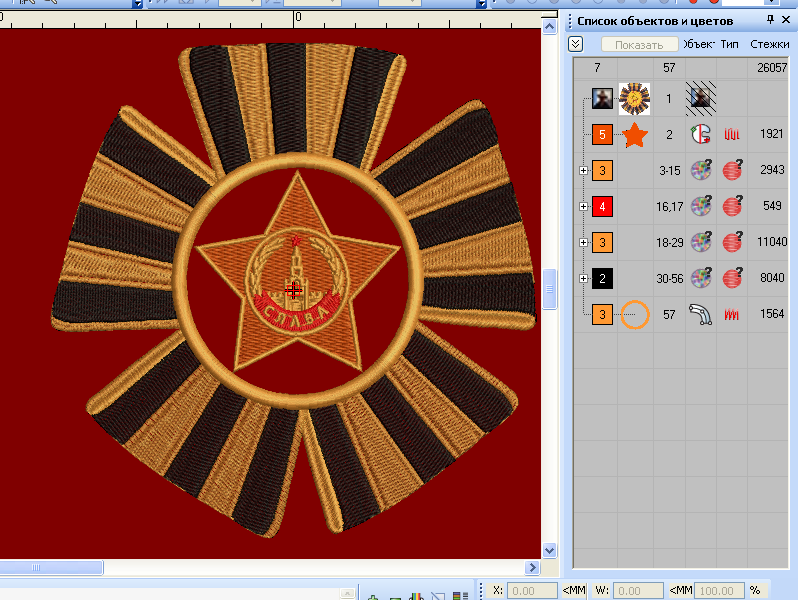Image resolution: width=800 pixels, height=600 pixels.
Task: Select object range 18-29 in the list
Action: click(669, 243)
